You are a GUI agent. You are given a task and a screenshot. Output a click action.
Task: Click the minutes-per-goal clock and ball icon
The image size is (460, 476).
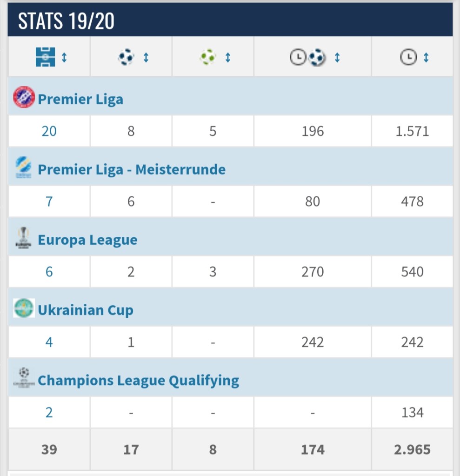[x=308, y=58]
